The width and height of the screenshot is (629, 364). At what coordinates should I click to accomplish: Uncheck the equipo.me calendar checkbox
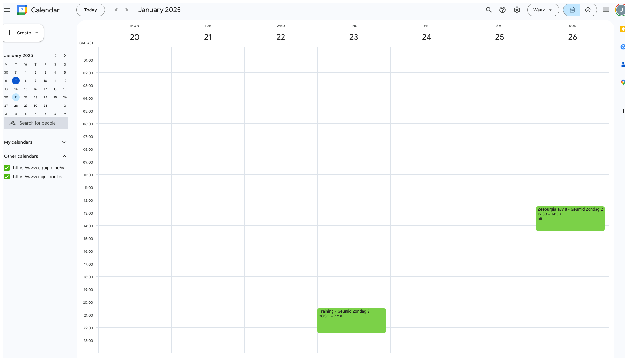point(7,168)
